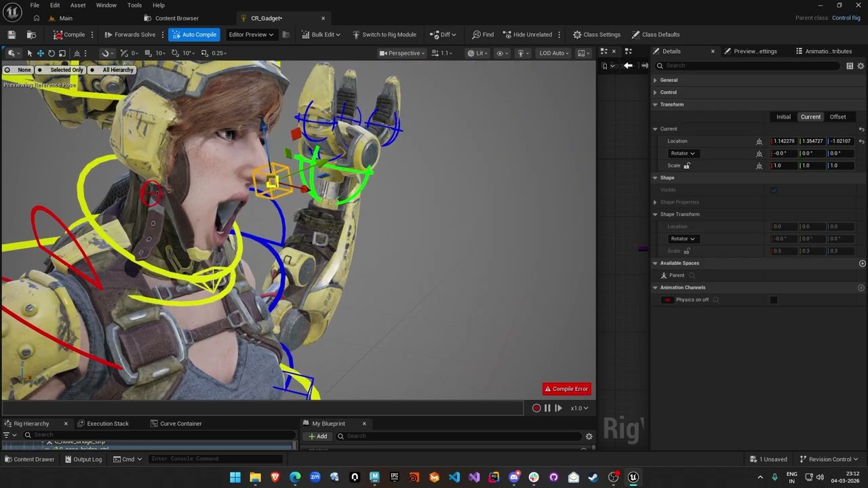
Task: Add an available space plus icon
Action: pos(863,263)
